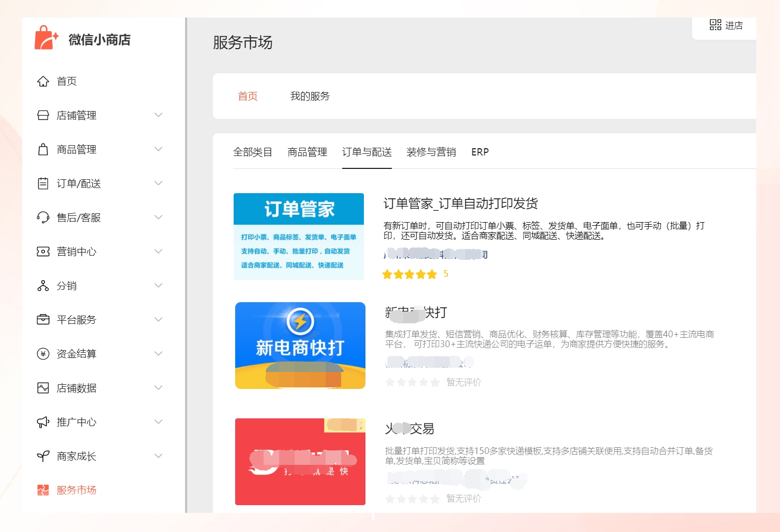This screenshot has height=532, width=780.
Task: Click the 服务市场 puzzle icon
Action: pos(43,490)
